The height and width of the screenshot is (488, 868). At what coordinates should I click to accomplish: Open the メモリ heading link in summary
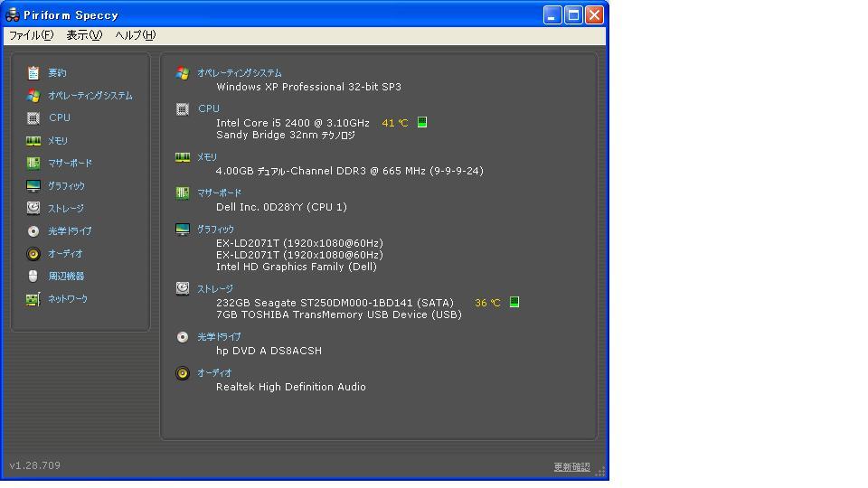(x=207, y=157)
